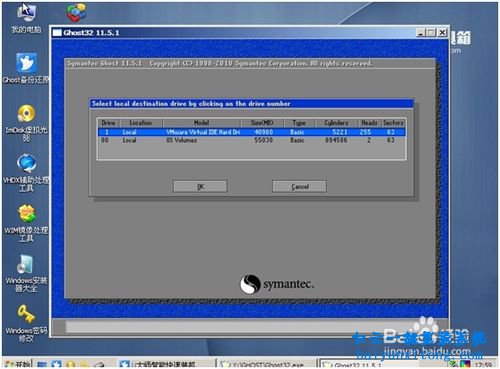Launch the ImDisk virtual drive icon
500x369 pixels.
pyautogui.click(x=26, y=123)
